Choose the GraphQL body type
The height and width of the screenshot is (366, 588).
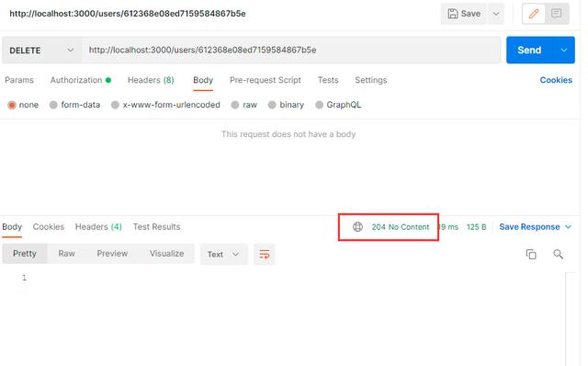click(319, 105)
